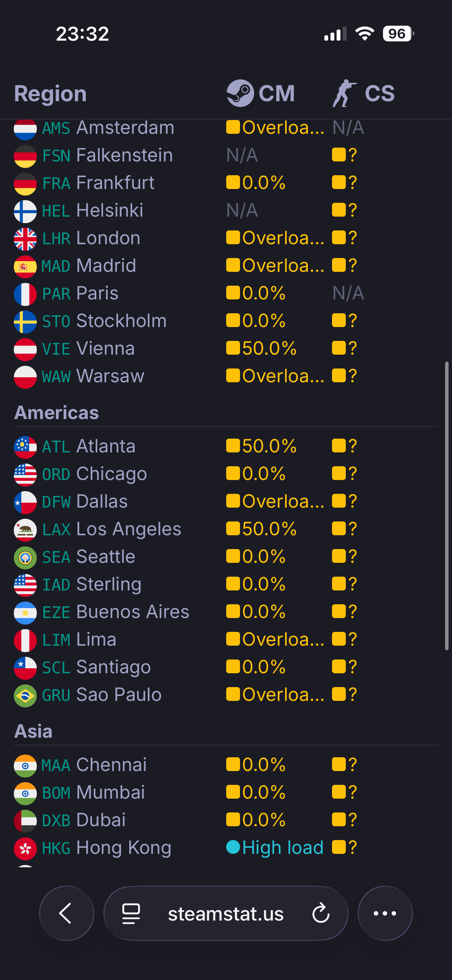Select the Amsterdam region row
The width and height of the screenshot is (452, 980).
click(108, 128)
